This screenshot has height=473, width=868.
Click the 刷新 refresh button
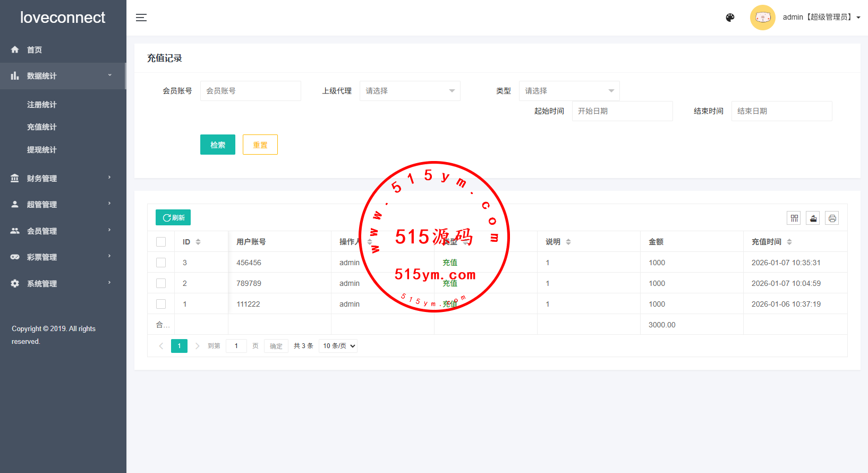pyautogui.click(x=173, y=217)
